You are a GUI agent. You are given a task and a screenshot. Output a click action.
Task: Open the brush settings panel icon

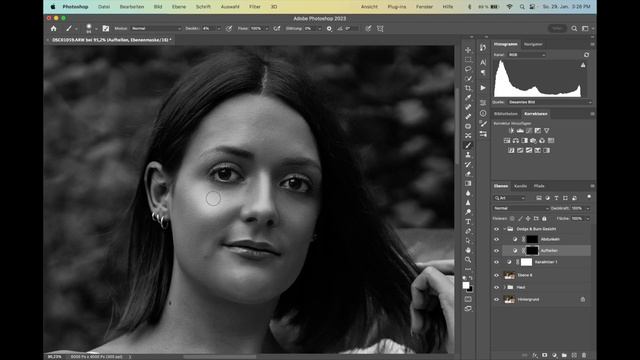tap(106, 29)
